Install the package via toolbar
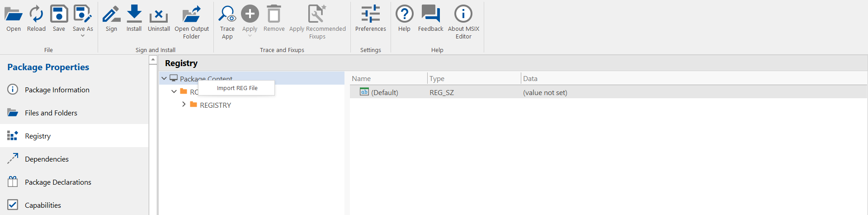 (x=134, y=14)
